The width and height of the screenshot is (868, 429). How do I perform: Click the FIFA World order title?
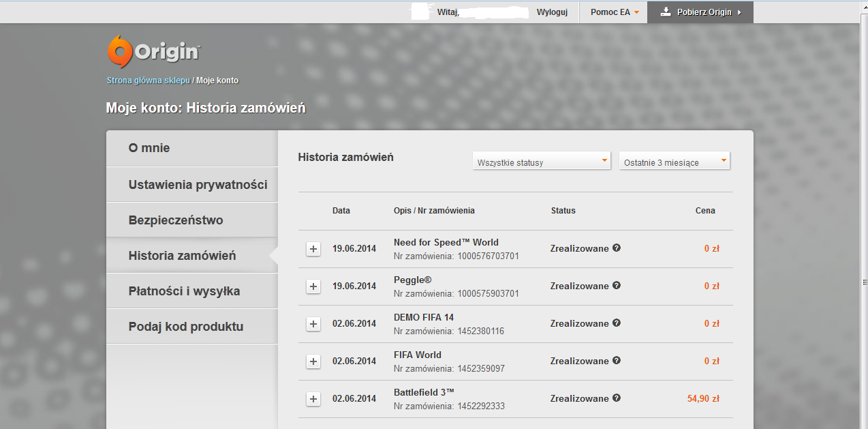[x=418, y=355]
